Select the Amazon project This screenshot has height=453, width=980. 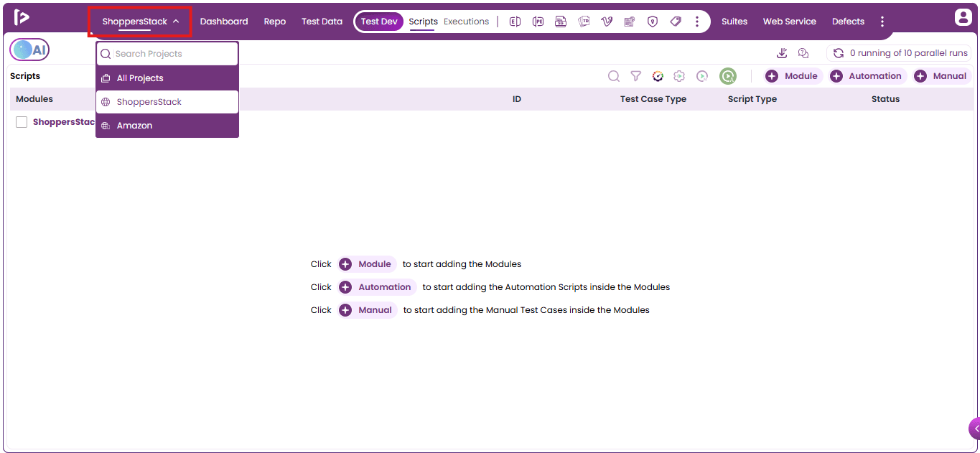point(167,126)
